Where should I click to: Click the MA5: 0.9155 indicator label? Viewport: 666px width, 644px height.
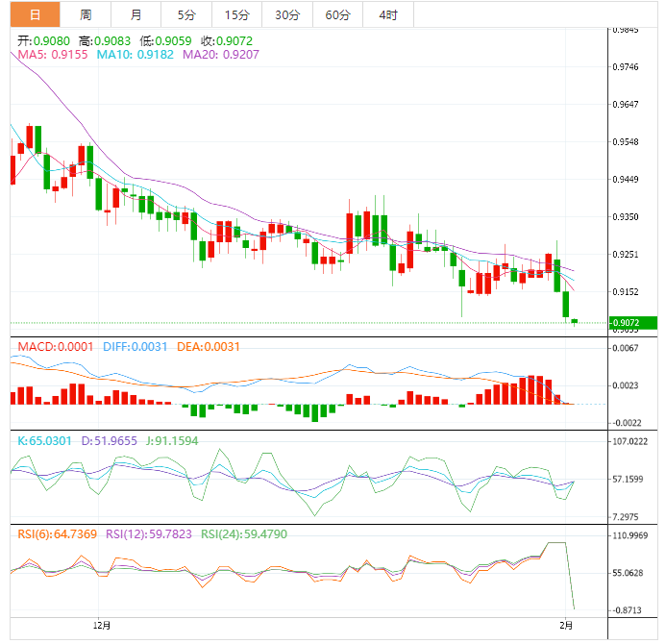tap(53, 56)
